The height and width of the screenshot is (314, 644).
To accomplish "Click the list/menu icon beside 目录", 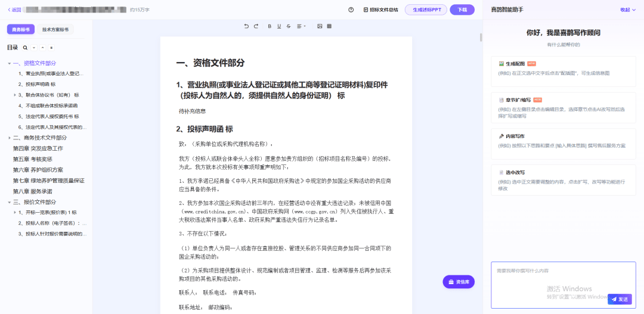I will coord(51,48).
